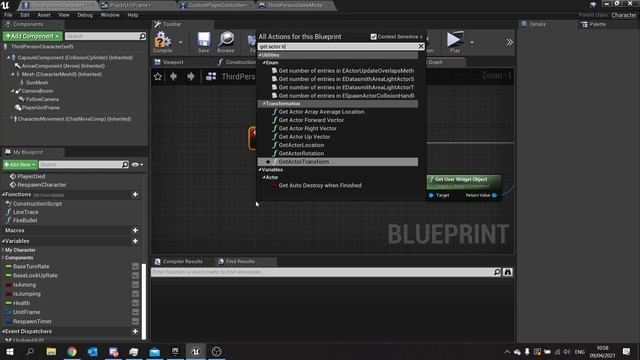Expand the hidden toolbar items chevron
The image size is (640, 360).
[509, 42]
